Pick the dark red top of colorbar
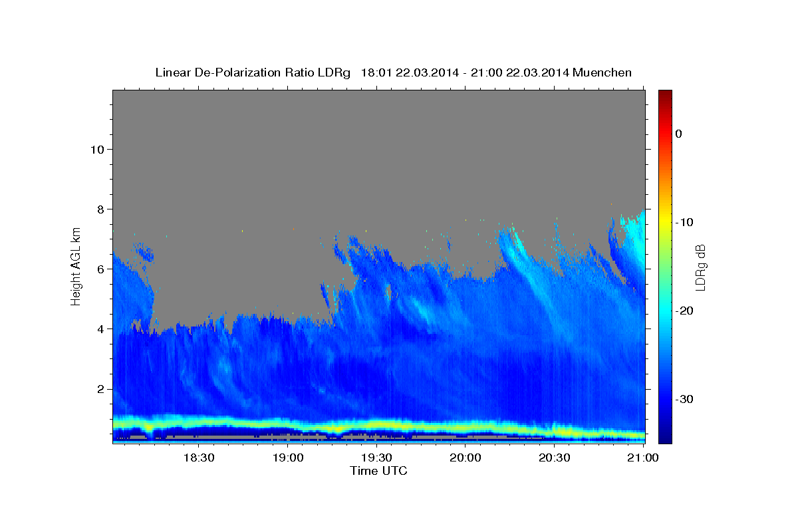 point(665,95)
